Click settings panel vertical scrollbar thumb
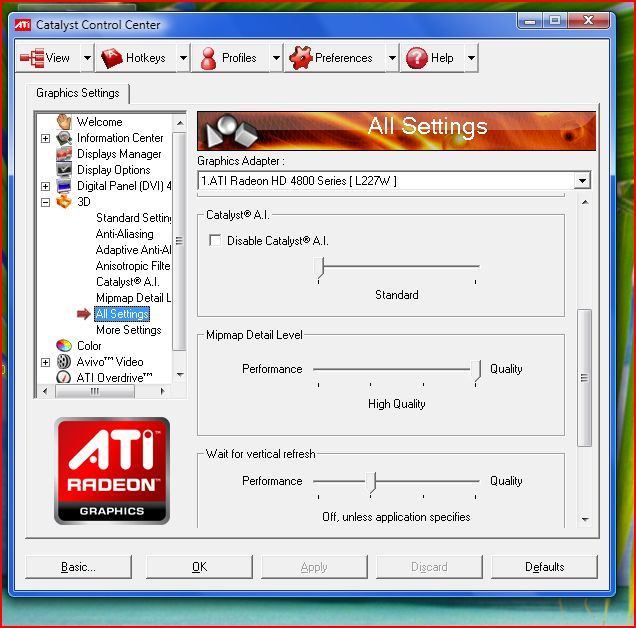 [x=584, y=378]
